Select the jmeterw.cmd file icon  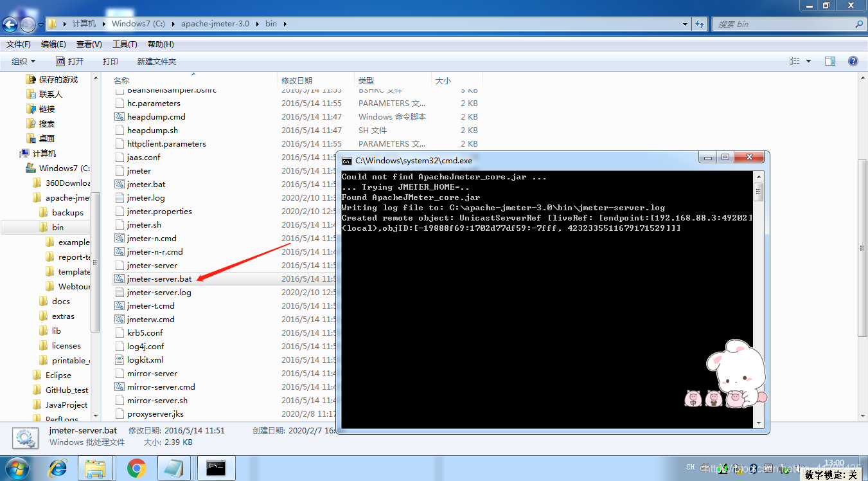119,320
